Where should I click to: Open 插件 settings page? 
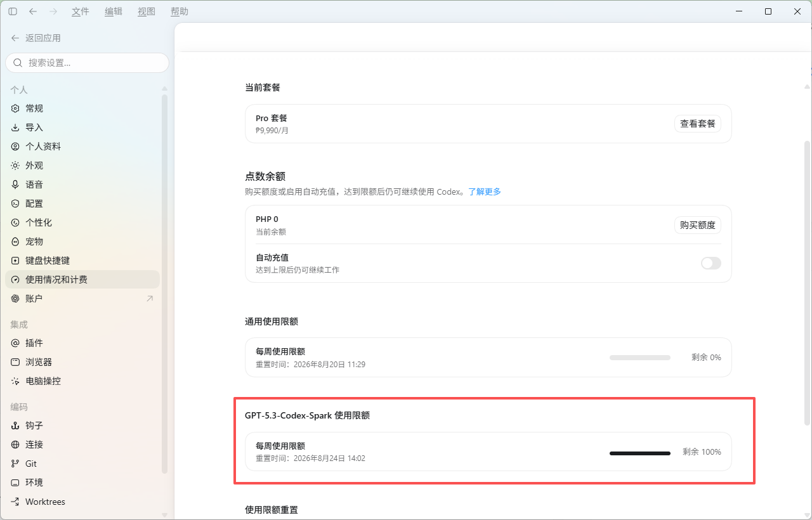(x=82, y=343)
